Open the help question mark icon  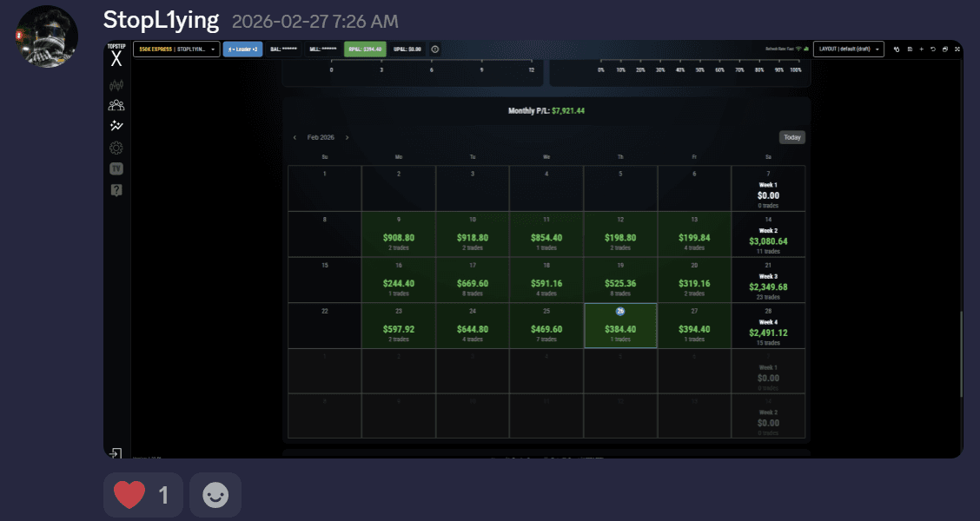point(116,190)
